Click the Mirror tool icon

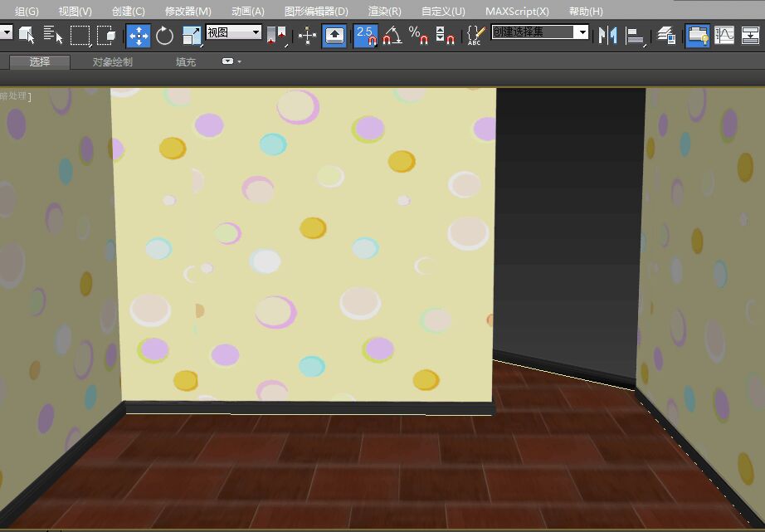point(608,36)
